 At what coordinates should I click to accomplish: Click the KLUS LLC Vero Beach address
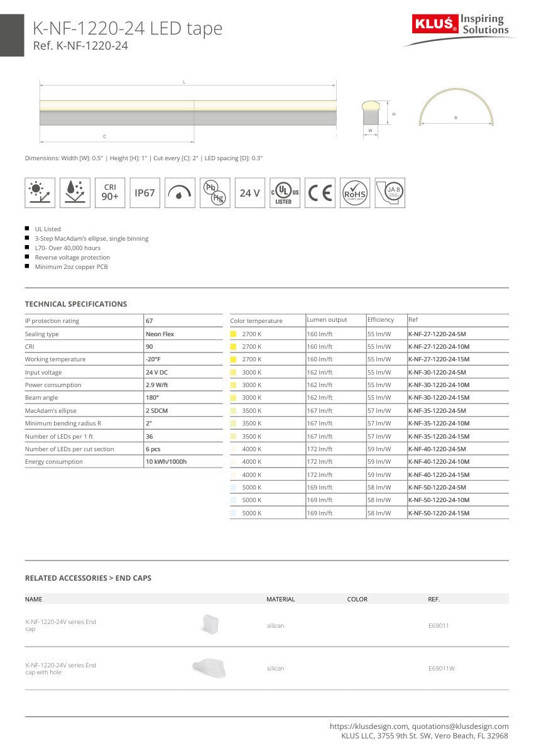coord(425,735)
